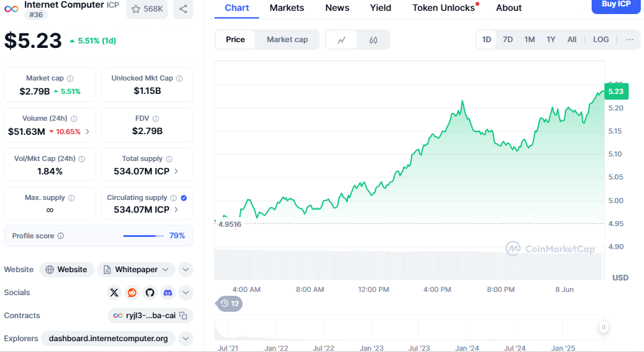Switch to the News tab
This screenshot has height=352, width=644.
(337, 8)
